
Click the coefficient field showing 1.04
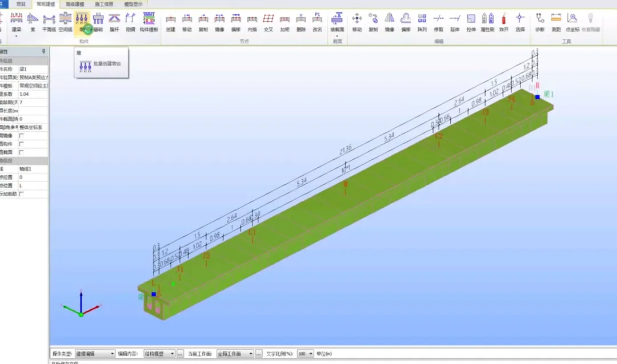33,94
